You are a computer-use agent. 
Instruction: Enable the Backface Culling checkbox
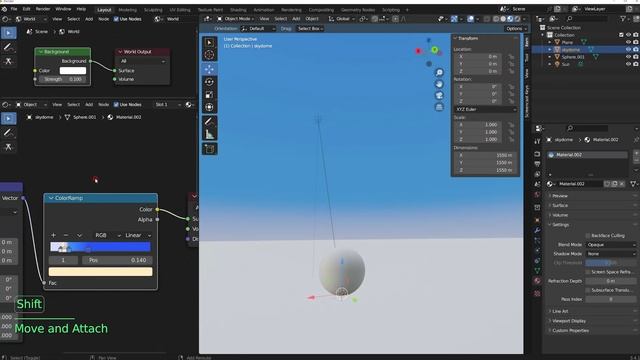(588, 236)
